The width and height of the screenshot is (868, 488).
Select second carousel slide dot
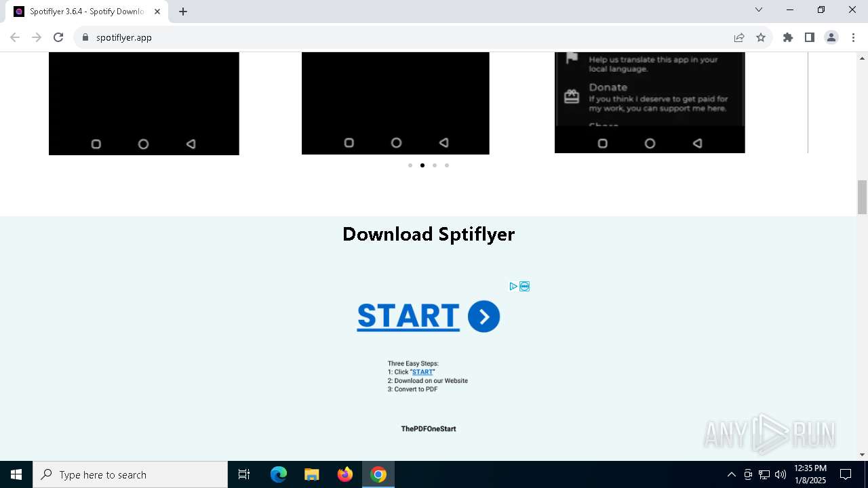click(422, 165)
